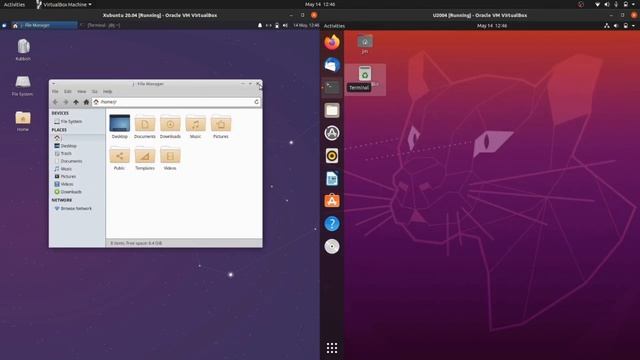640x360 pixels.
Task: Click the optical disc icon in Ubuntu dock
Action: (x=332, y=247)
